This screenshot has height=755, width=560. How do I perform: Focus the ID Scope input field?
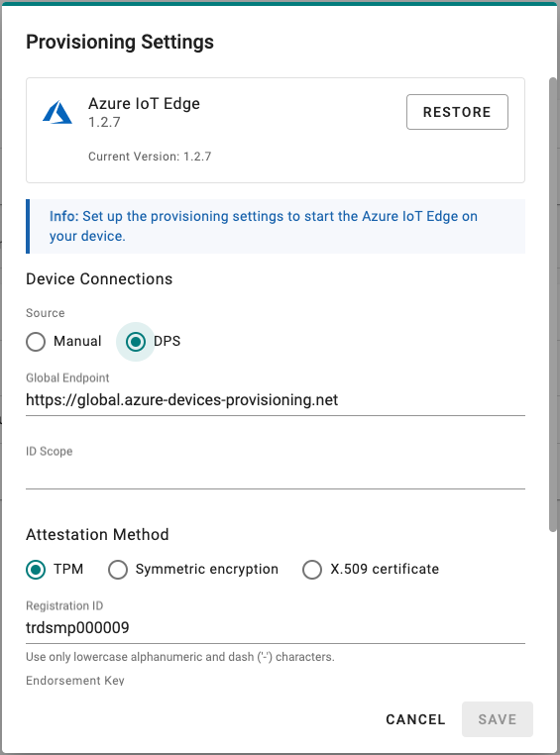pyautogui.click(x=276, y=474)
